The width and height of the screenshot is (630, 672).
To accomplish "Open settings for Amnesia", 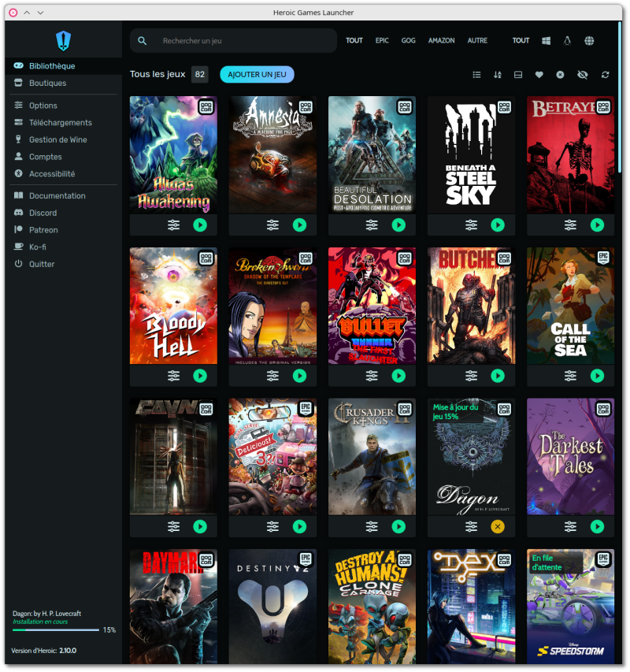I will [x=272, y=225].
